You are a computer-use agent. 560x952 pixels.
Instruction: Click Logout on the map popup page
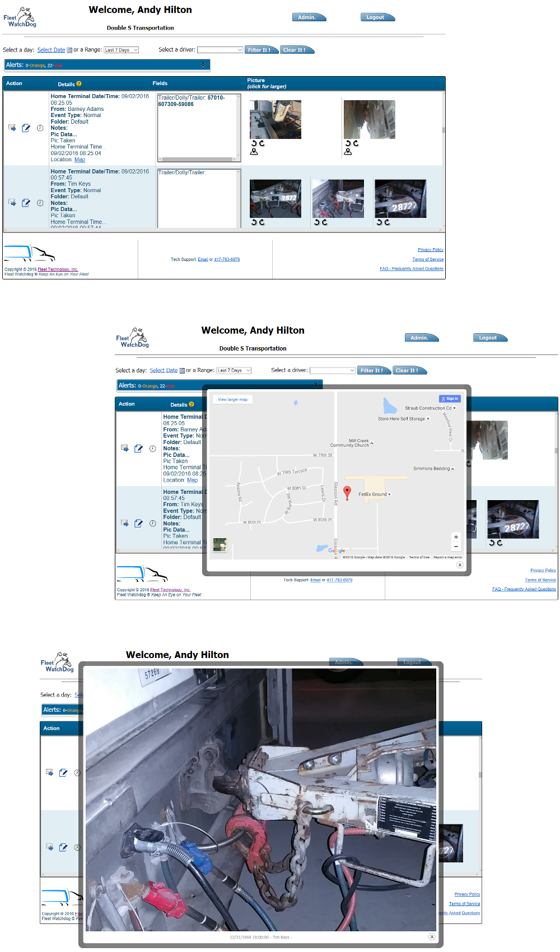click(x=490, y=338)
